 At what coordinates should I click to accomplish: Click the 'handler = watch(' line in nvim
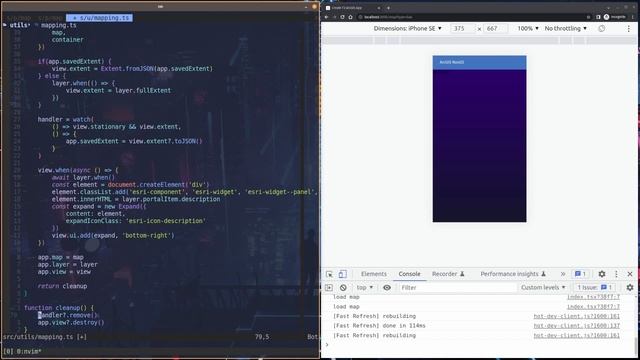click(66, 120)
